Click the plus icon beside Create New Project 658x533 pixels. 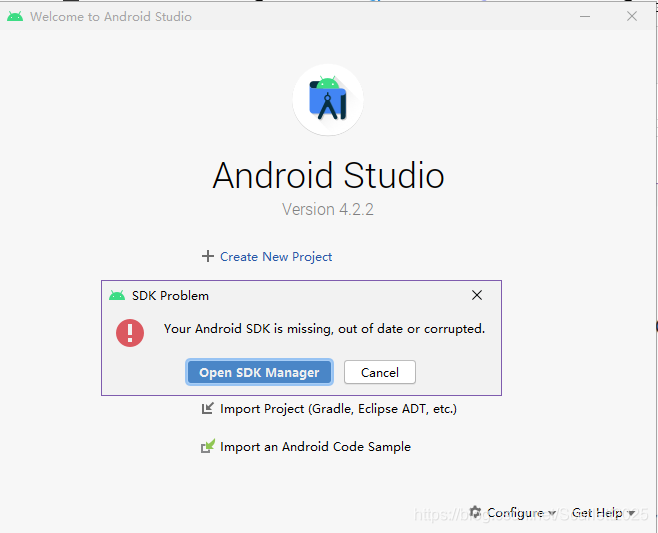pos(208,256)
